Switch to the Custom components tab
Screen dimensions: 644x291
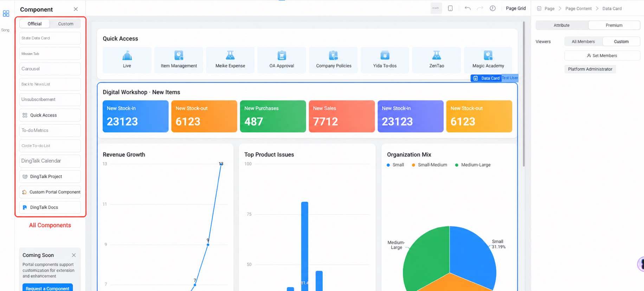(66, 24)
